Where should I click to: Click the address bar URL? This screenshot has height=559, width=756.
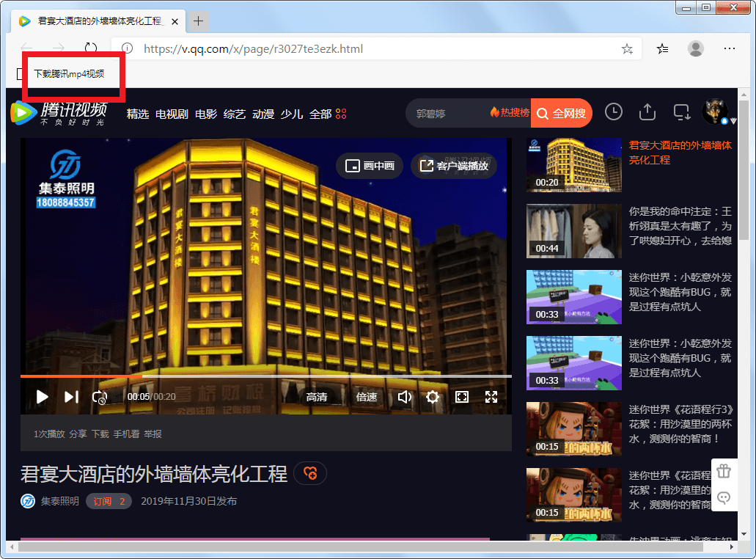pos(253,48)
